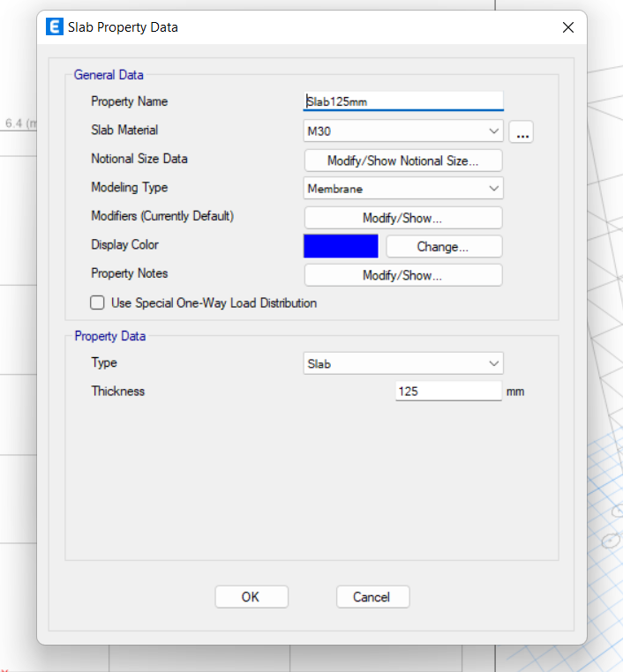Click the Property Name label
The height and width of the screenshot is (672, 623).
tap(130, 101)
